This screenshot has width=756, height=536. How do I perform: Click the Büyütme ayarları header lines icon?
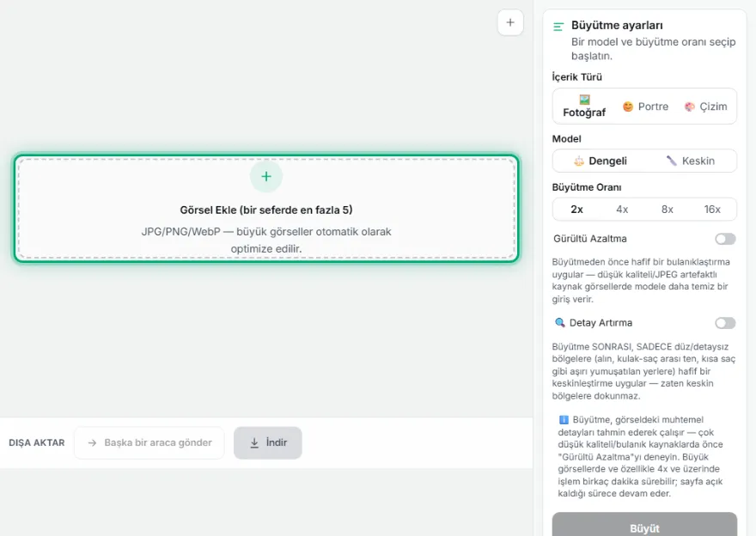pos(558,27)
